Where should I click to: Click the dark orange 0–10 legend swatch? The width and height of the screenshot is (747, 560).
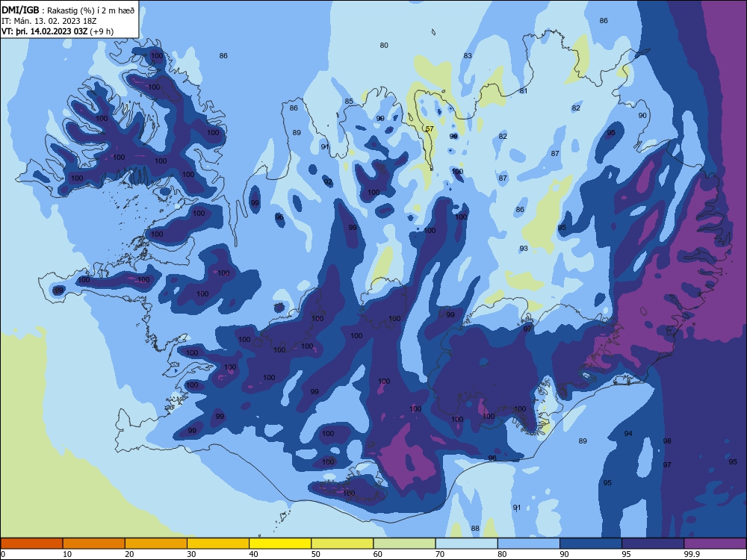pos(31,544)
